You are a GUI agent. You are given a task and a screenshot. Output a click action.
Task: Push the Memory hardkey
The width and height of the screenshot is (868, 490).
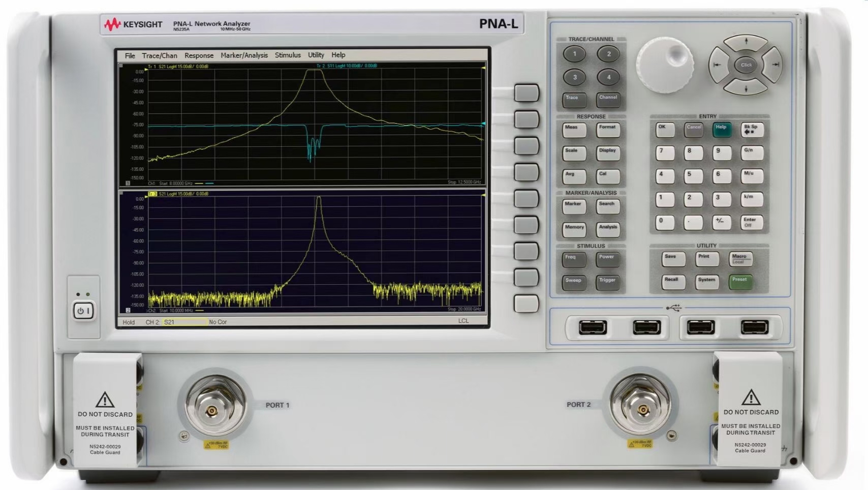click(574, 230)
